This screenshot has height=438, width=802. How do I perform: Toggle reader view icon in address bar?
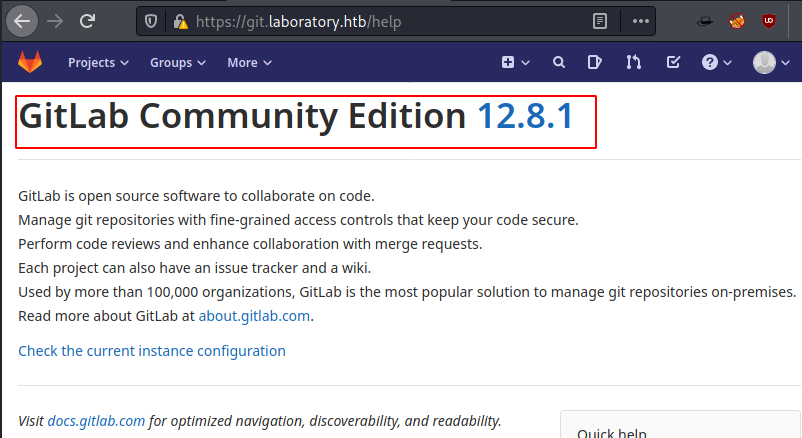click(600, 21)
